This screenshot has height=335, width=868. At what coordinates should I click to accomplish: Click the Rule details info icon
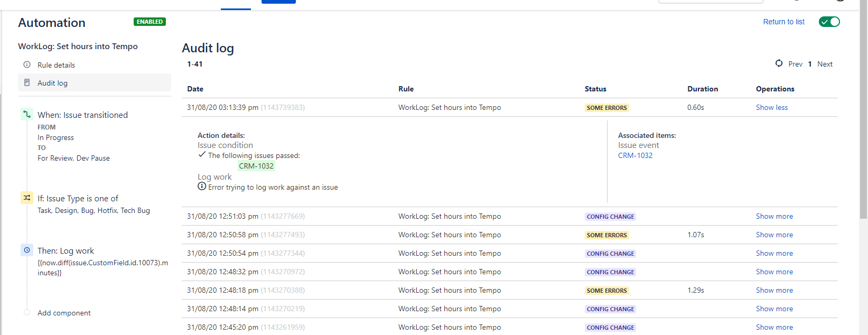pyautogui.click(x=27, y=64)
